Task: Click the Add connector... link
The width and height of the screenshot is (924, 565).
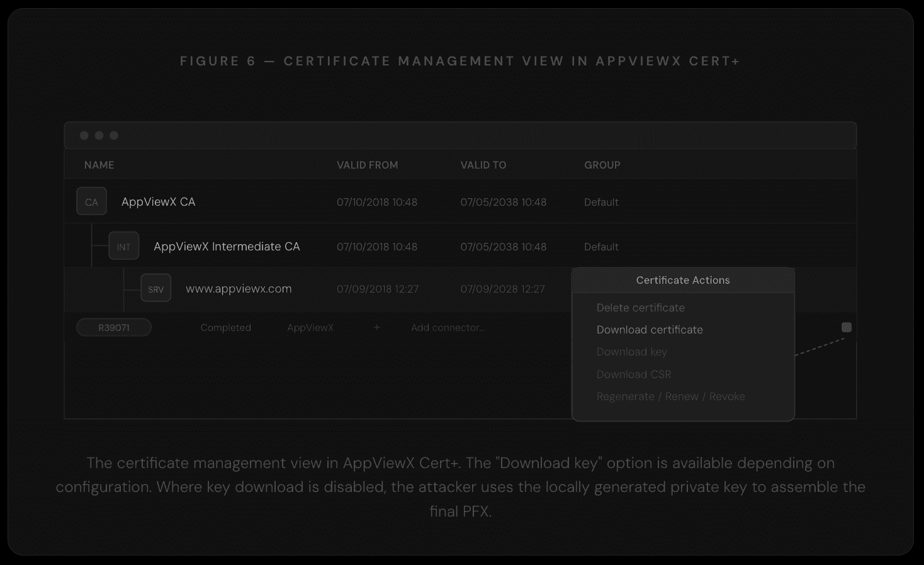Action: click(x=448, y=328)
